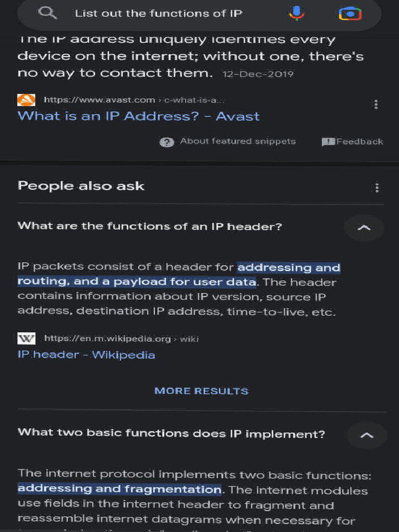Open the 'IP header - Wikipedia' link
The height and width of the screenshot is (532, 399).
click(x=86, y=355)
